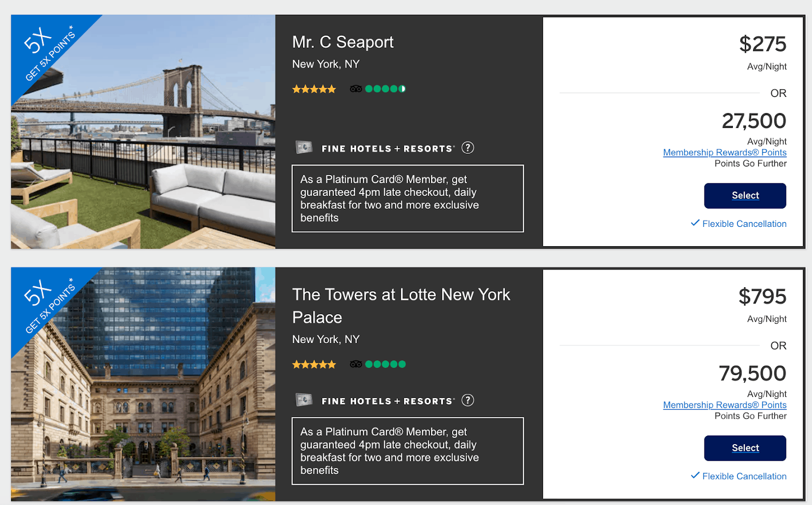
Task: Open Membership Rewards Points link under 79,500
Action: click(725, 405)
